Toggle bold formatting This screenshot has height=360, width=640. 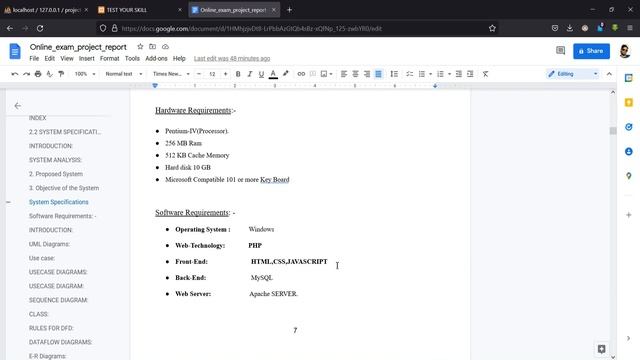238,74
